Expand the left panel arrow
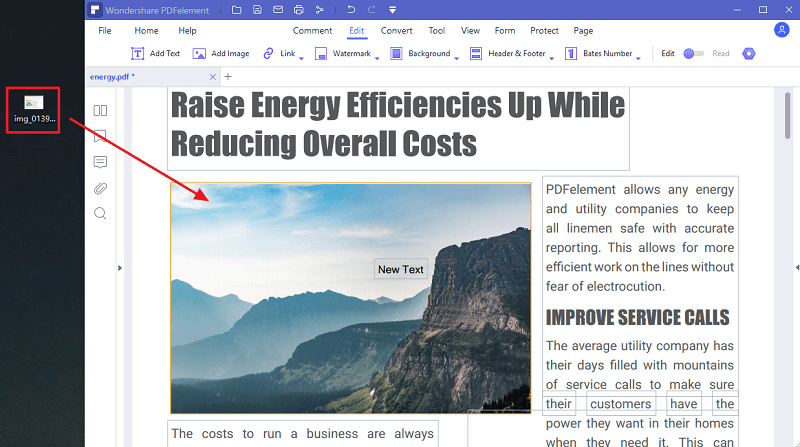Screen dimensions: 800x447 coord(120,268)
